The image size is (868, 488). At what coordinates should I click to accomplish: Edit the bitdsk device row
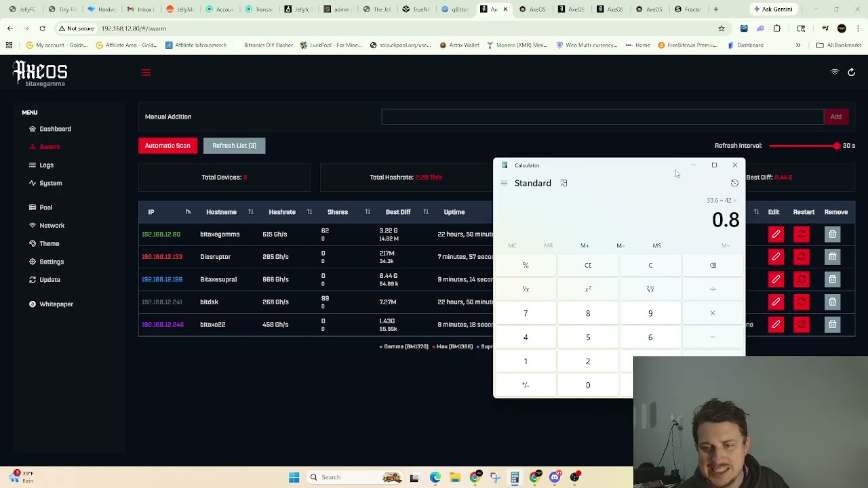pyautogui.click(x=776, y=302)
